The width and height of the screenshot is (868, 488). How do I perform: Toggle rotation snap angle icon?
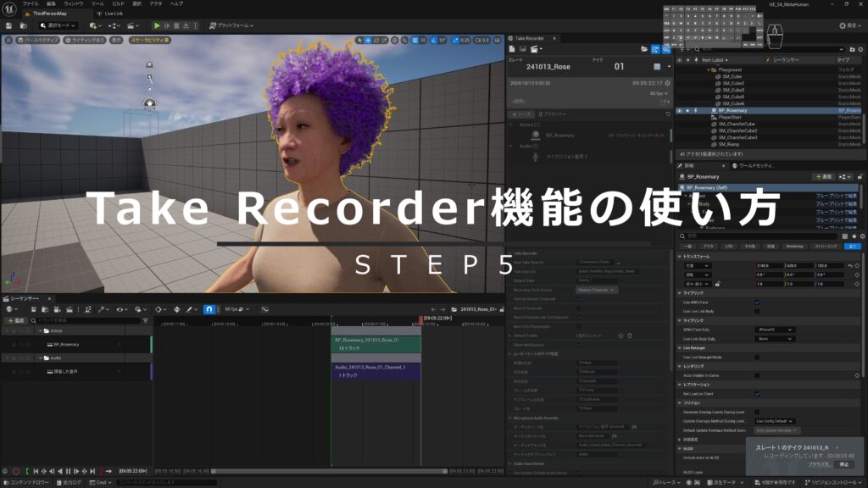[434, 41]
